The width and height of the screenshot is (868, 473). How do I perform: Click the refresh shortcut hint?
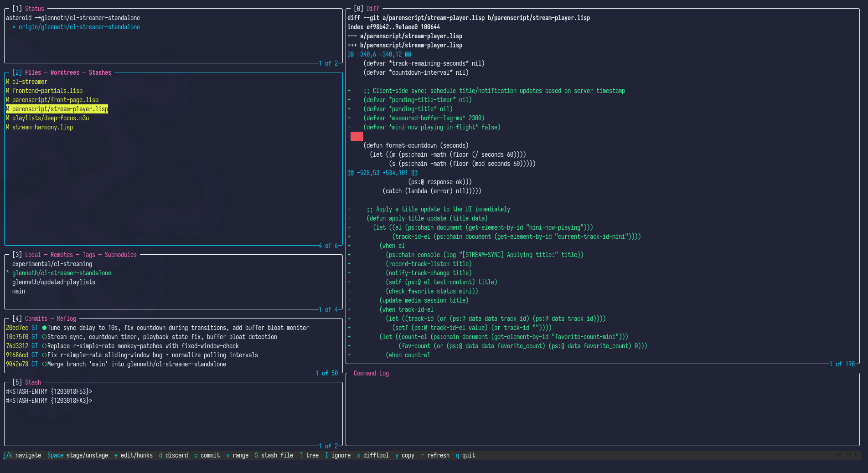(x=435, y=455)
